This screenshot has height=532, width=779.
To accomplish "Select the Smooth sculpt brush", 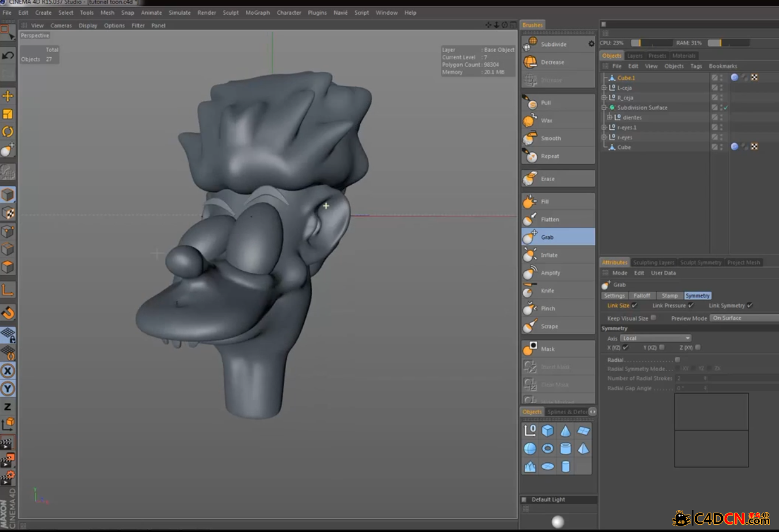I will [558, 138].
